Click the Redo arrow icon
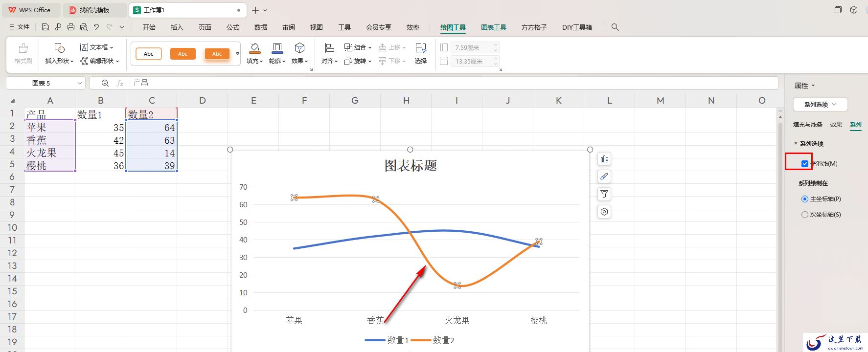 coord(109,27)
